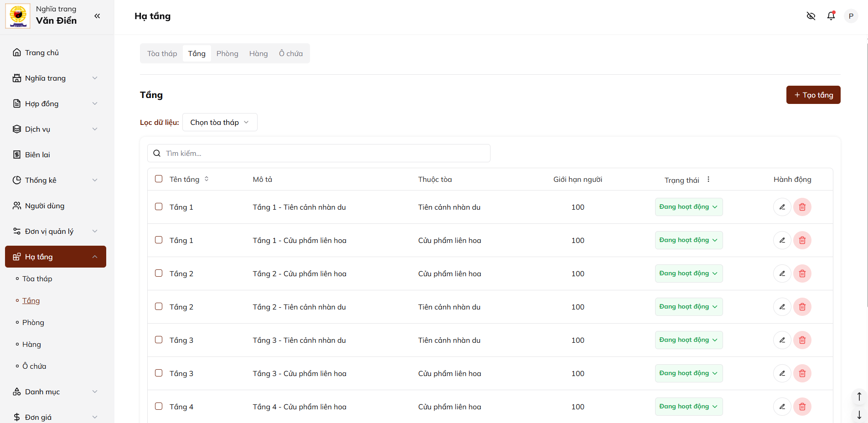Switch to the Ô chứa tab

290,53
